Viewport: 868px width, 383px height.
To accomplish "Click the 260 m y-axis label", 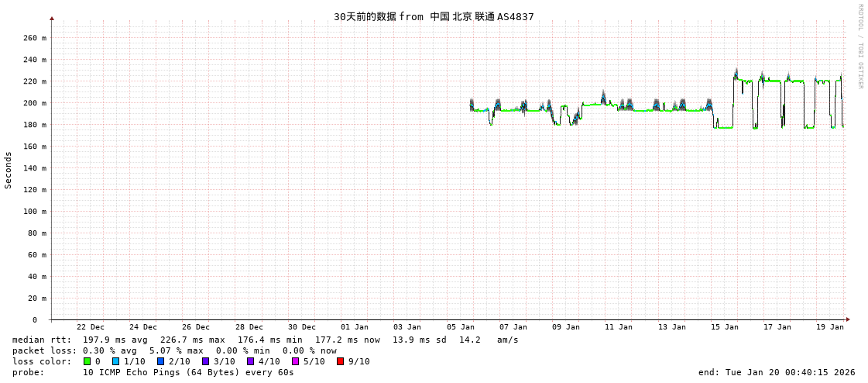I will 34,38.
